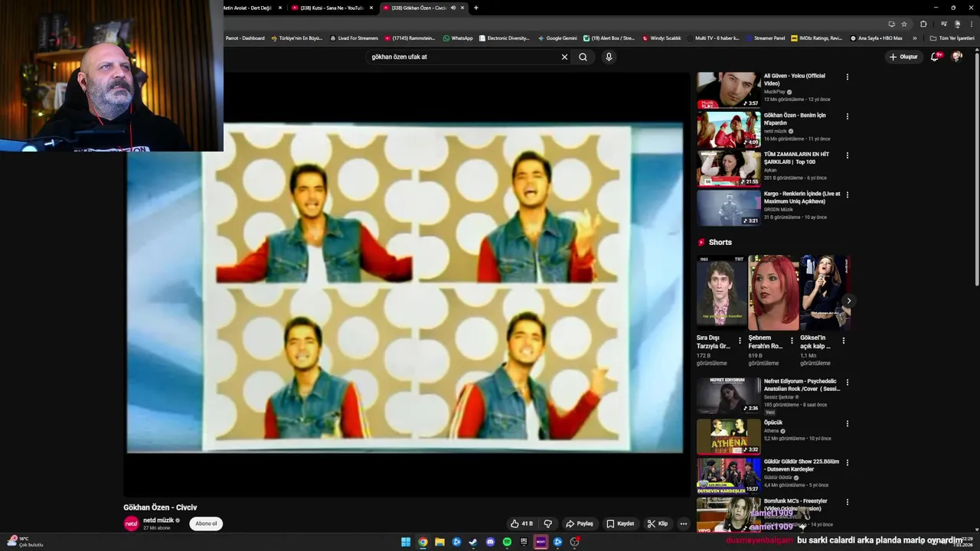Click the Oluştur create button
The height and width of the screenshot is (551, 980).
903,57
